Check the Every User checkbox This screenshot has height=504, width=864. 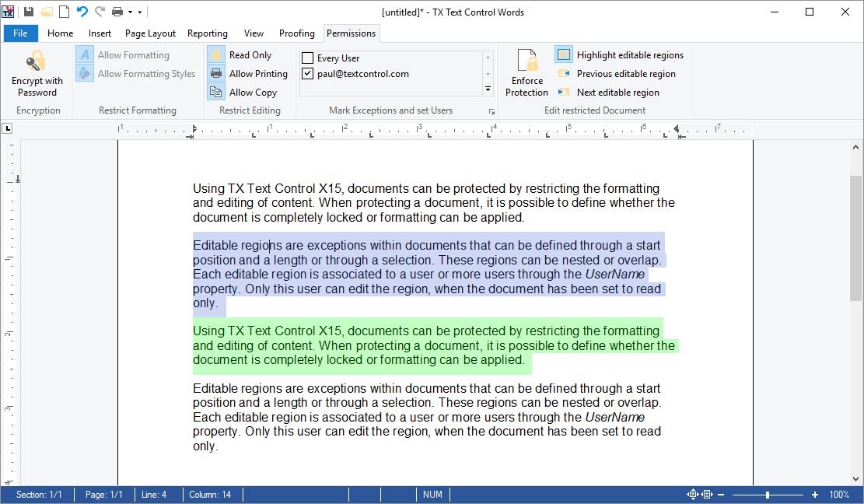(x=308, y=58)
